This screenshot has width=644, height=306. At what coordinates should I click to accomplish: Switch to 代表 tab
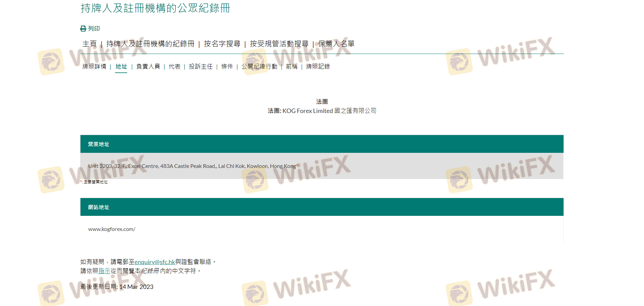click(x=174, y=67)
